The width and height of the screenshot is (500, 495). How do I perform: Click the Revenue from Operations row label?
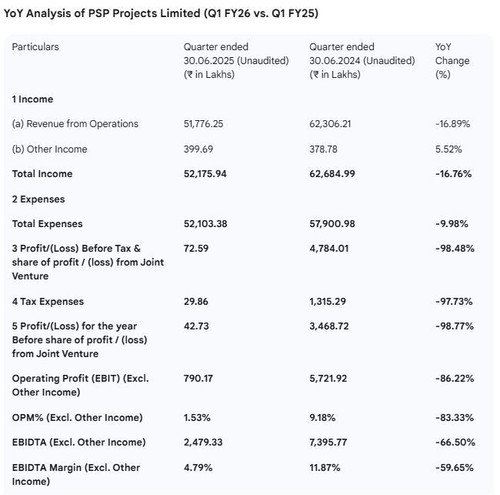[x=75, y=124]
